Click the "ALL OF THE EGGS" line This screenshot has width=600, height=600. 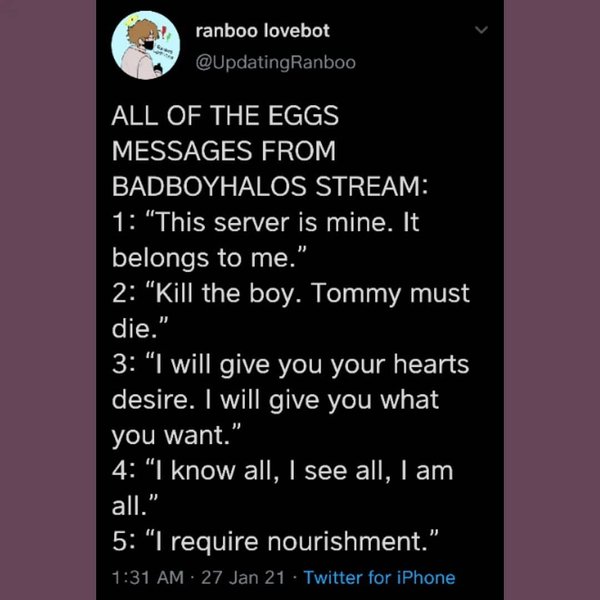[x=225, y=116]
